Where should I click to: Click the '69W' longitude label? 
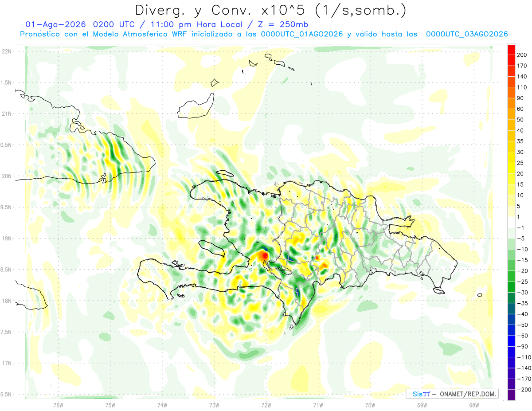pos(422,405)
